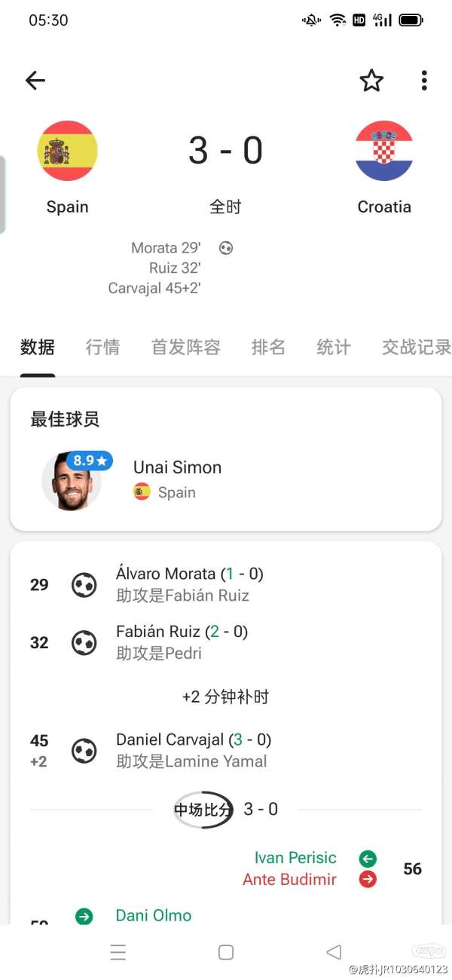Tap the goal icon for Fabián Ruiz

coord(84,642)
